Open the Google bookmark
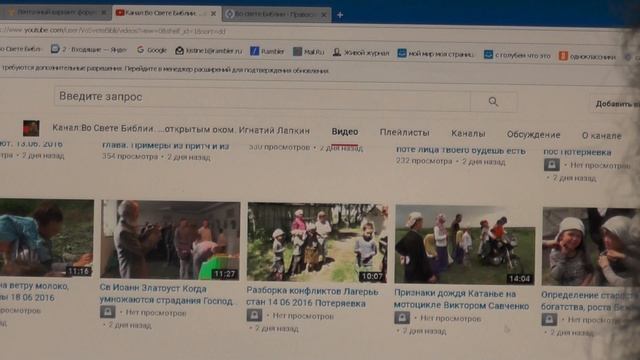This screenshot has height=360, width=640. [x=152, y=50]
